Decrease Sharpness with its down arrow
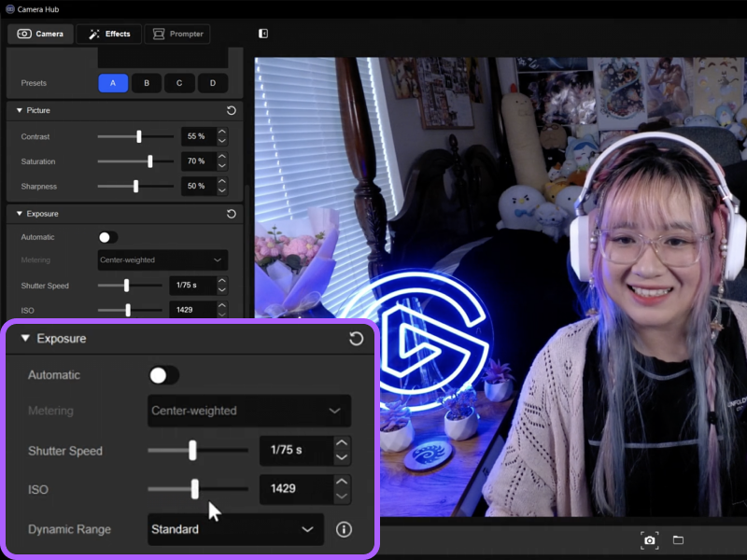The image size is (747, 560). click(x=222, y=190)
